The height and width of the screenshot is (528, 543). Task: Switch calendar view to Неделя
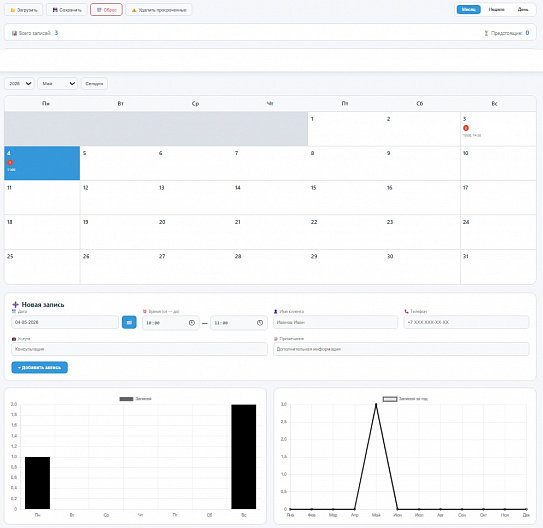tap(496, 9)
